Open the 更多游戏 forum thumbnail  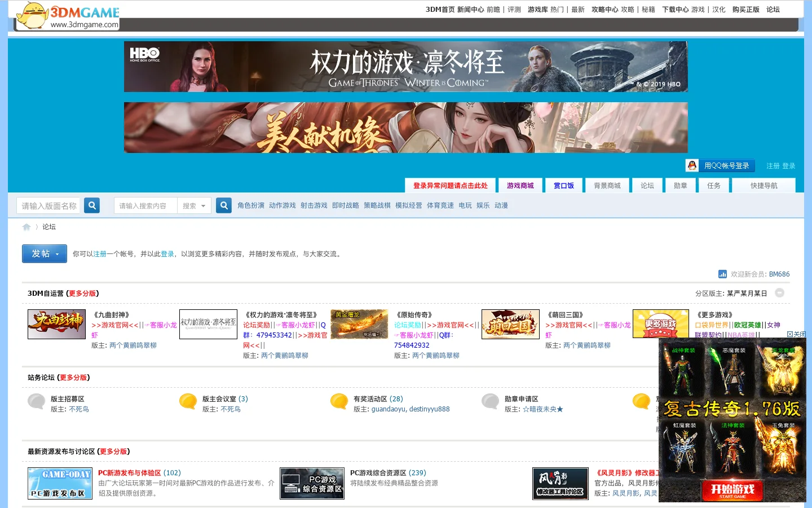point(661,324)
